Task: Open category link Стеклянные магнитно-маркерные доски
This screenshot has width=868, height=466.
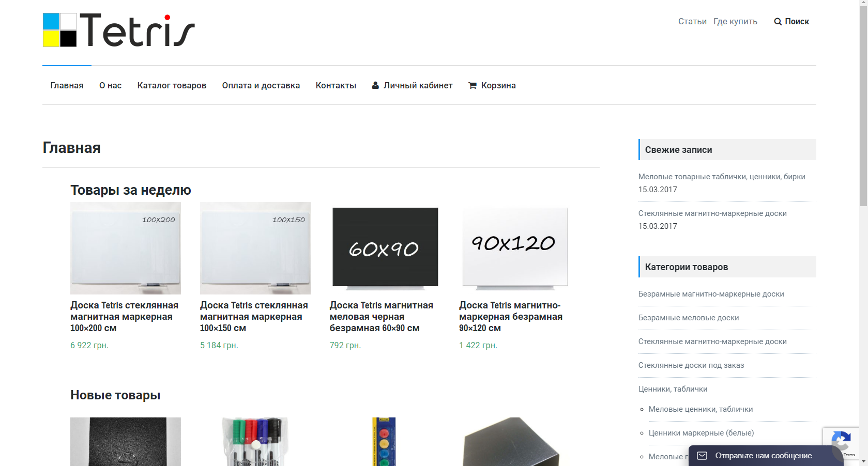Action: pyautogui.click(x=712, y=341)
